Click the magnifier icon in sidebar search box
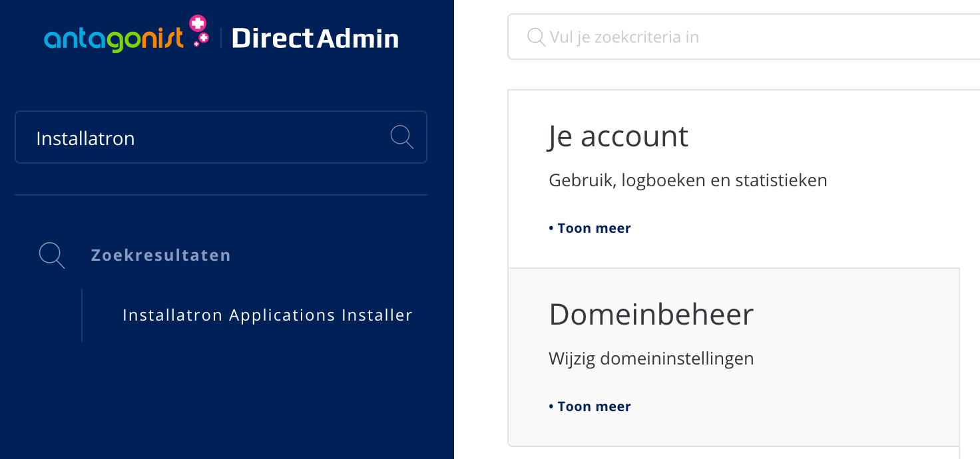Viewport: 980px width, 459px height. [401, 137]
